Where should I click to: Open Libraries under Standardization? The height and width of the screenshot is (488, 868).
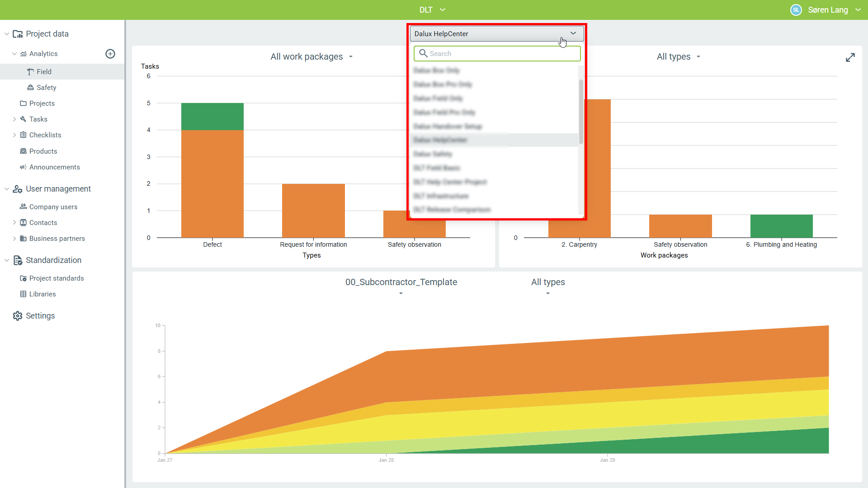pyautogui.click(x=42, y=294)
